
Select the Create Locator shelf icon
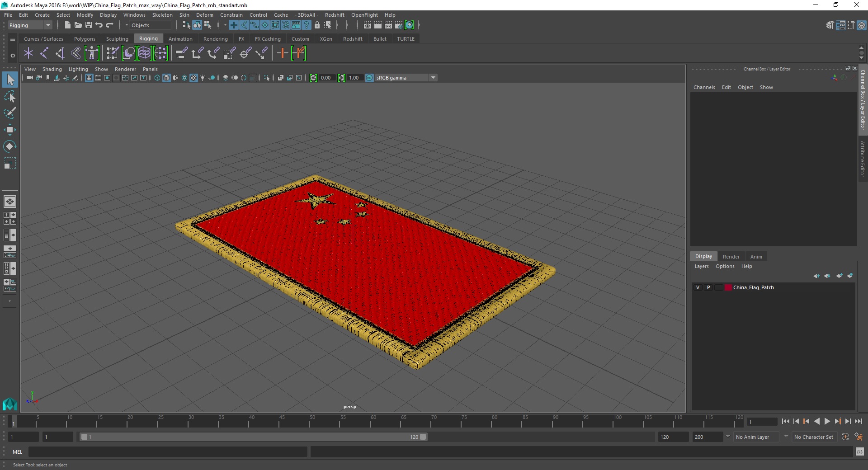click(x=28, y=53)
